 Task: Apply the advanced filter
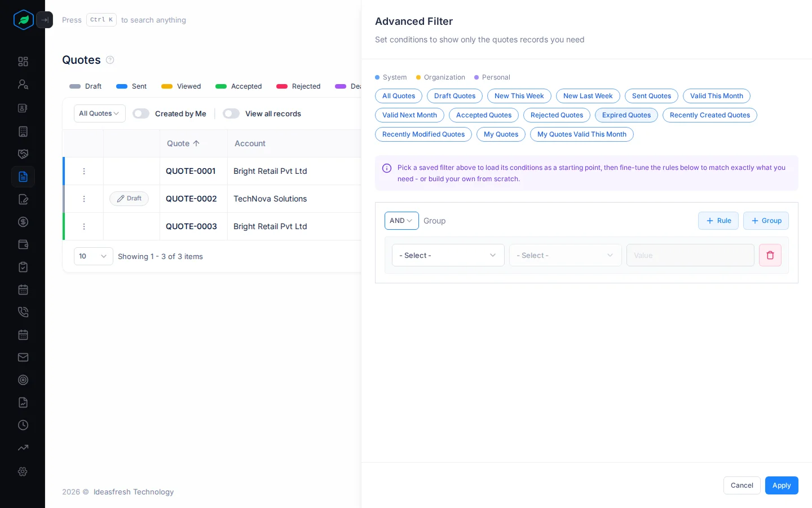click(782, 485)
